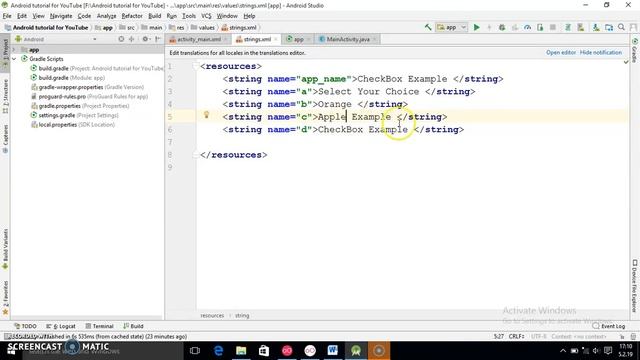The width and height of the screenshot is (640, 360).
Task: Open Structure side tab
Action: (5, 96)
